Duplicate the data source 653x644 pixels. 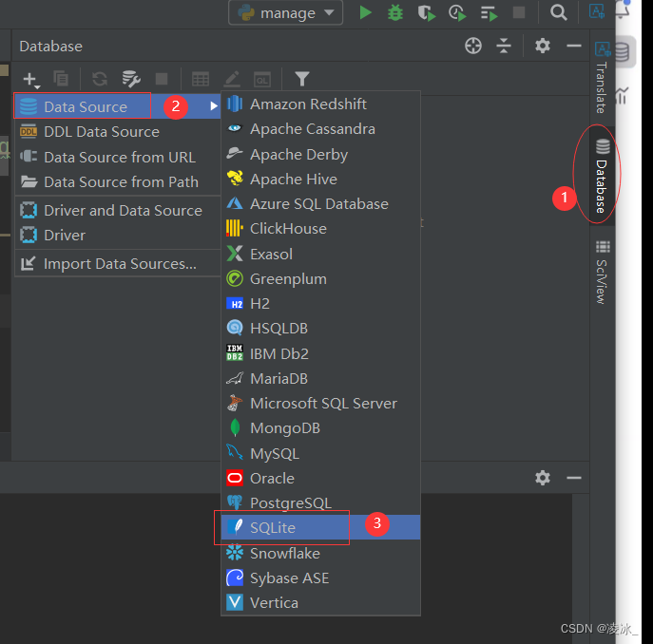tap(61, 78)
